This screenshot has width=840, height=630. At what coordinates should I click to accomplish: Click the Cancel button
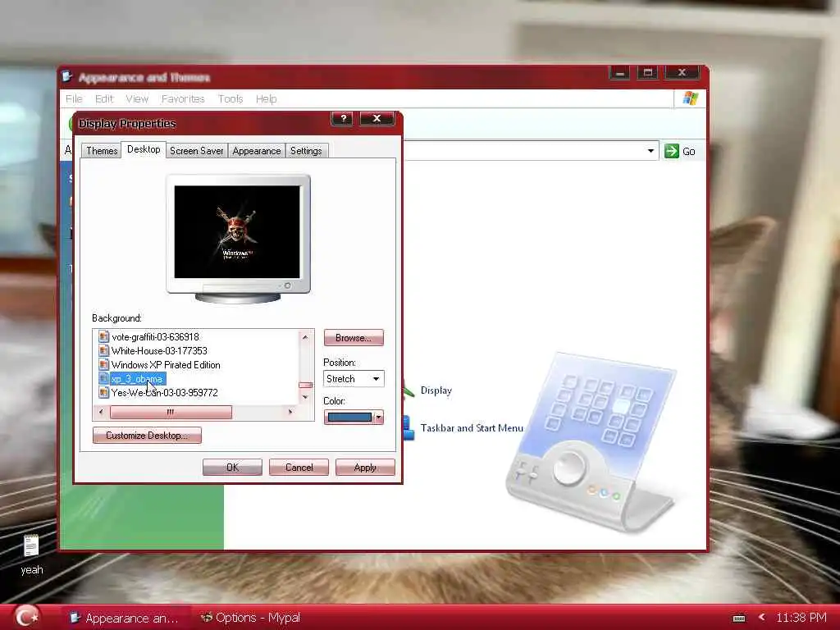(x=299, y=467)
